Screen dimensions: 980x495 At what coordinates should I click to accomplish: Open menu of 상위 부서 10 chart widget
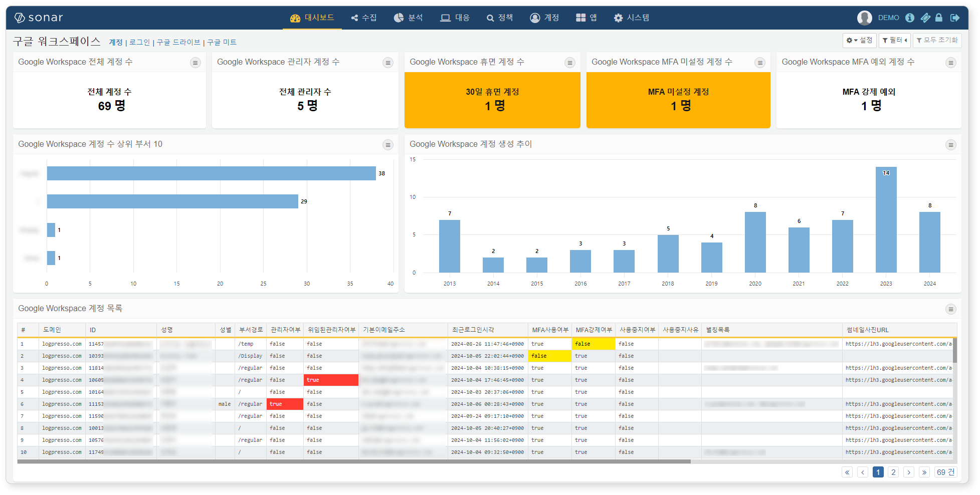pos(388,145)
